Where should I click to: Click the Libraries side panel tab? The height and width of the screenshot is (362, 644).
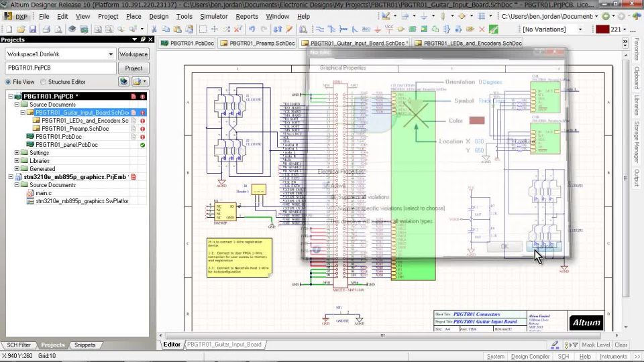(637, 105)
